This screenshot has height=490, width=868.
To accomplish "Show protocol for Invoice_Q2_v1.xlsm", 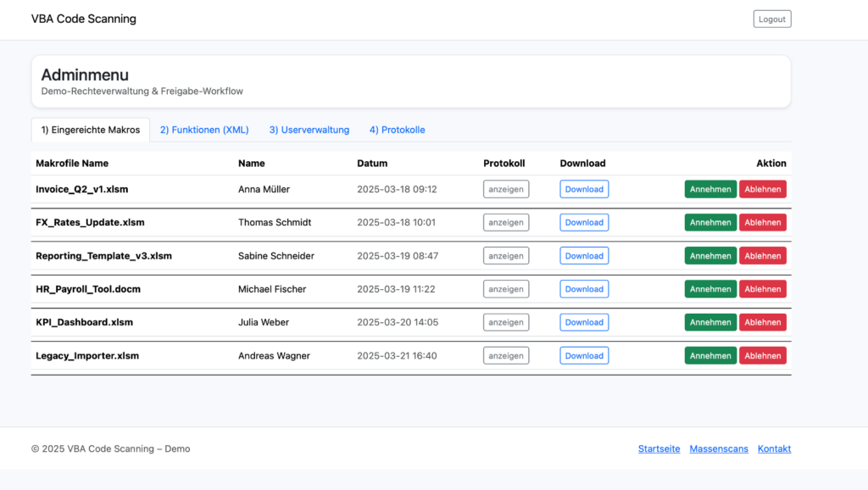I will pyautogui.click(x=506, y=189).
